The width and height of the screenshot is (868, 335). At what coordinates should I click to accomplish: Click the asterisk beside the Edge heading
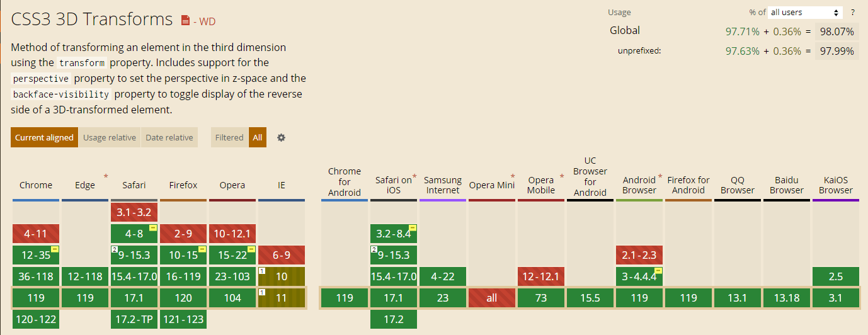pyautogui.click(x=106, y=176)
